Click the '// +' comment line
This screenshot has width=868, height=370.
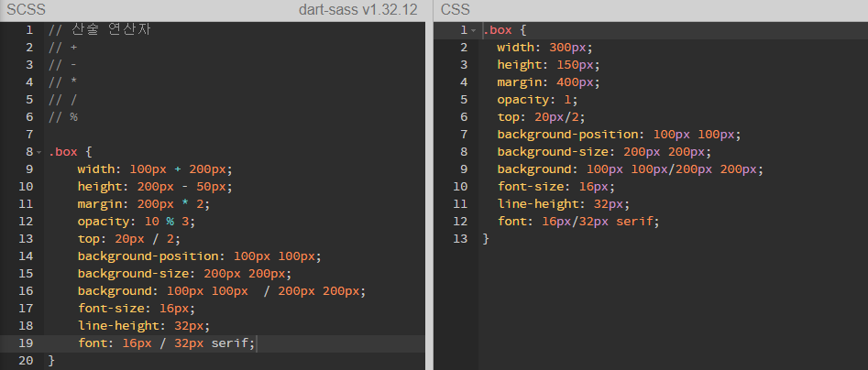[62, 48]
